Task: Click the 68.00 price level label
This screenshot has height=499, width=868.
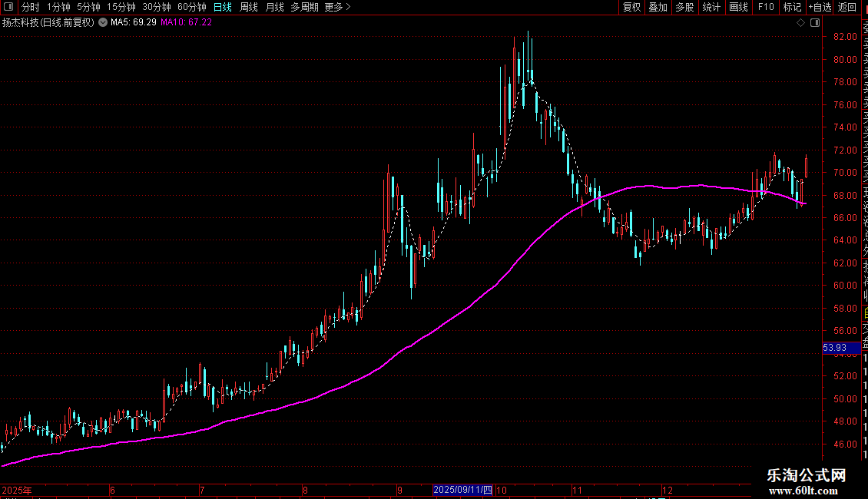Action: [845, 195]
